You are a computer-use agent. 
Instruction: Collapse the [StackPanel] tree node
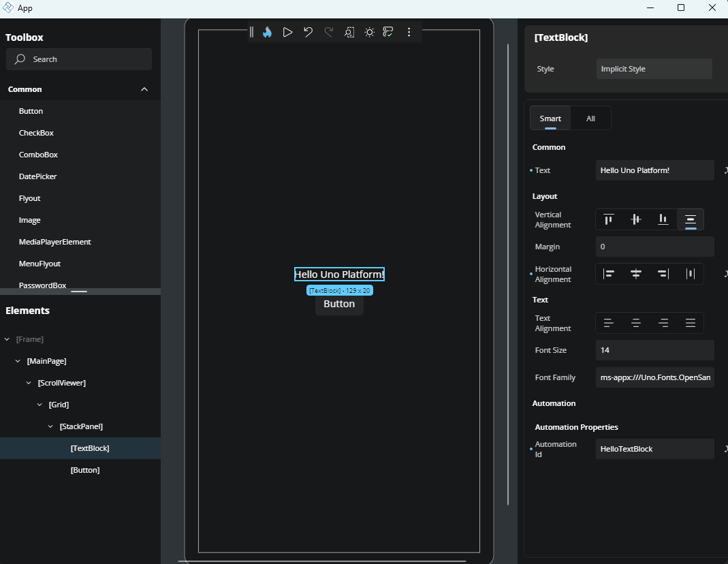51,426
